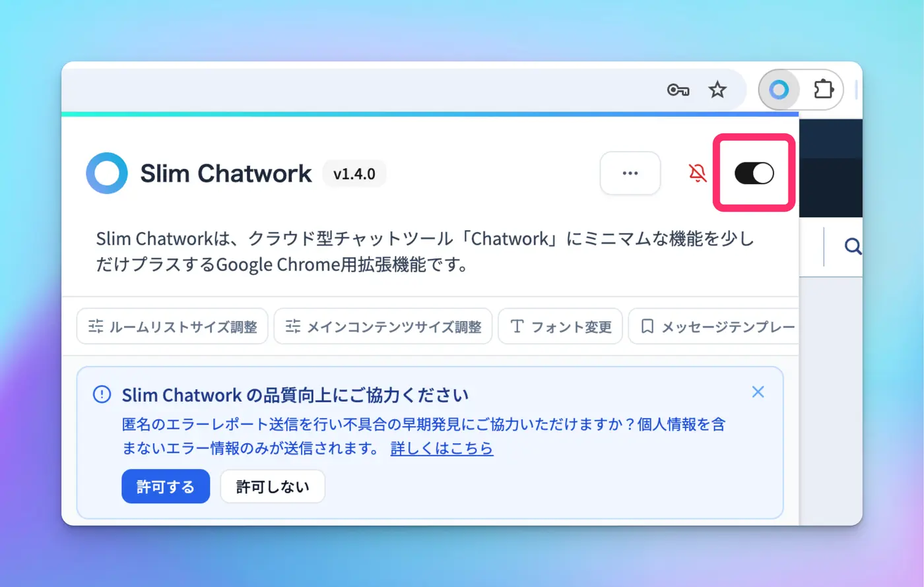The width and height of the screenshot is (924, 587).
Task: Open the Slim Chatwork extension toolbar icon
Action: 779,90
